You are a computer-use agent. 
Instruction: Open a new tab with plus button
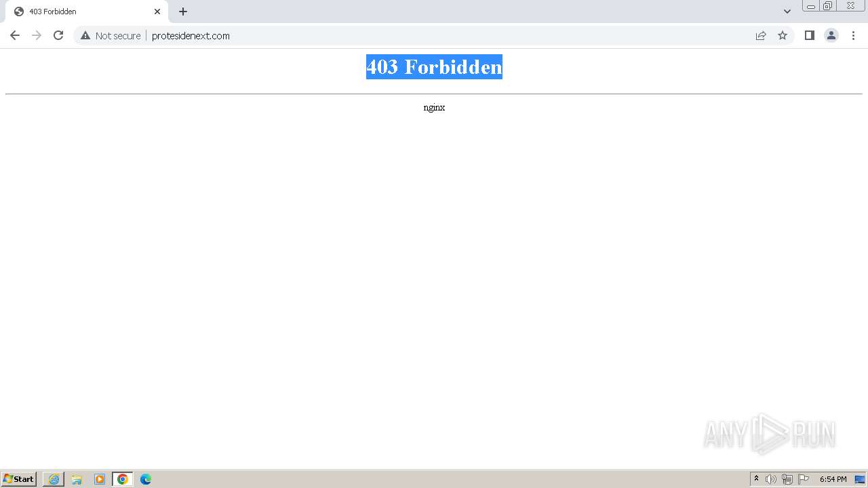[183, 12]
